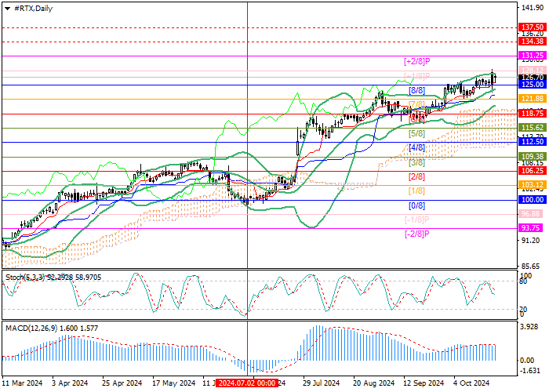Image resolution: width=549 pixels, height=392 pixels.
Task: Select the [5/8] Murrey level label
Action: pos(416,134)
